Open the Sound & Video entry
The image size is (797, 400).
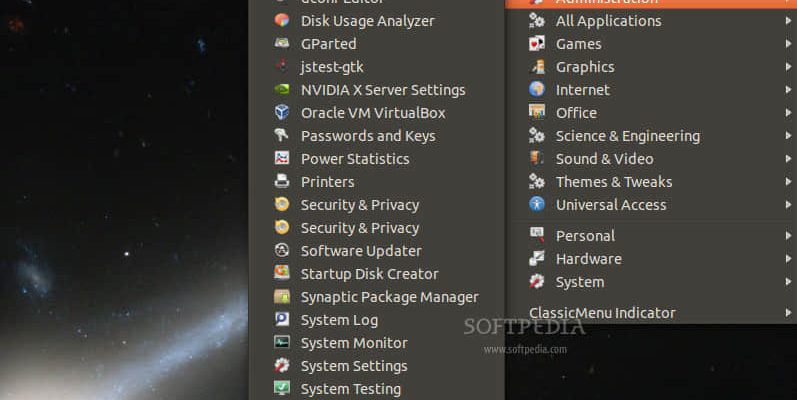tap(651, 159)
